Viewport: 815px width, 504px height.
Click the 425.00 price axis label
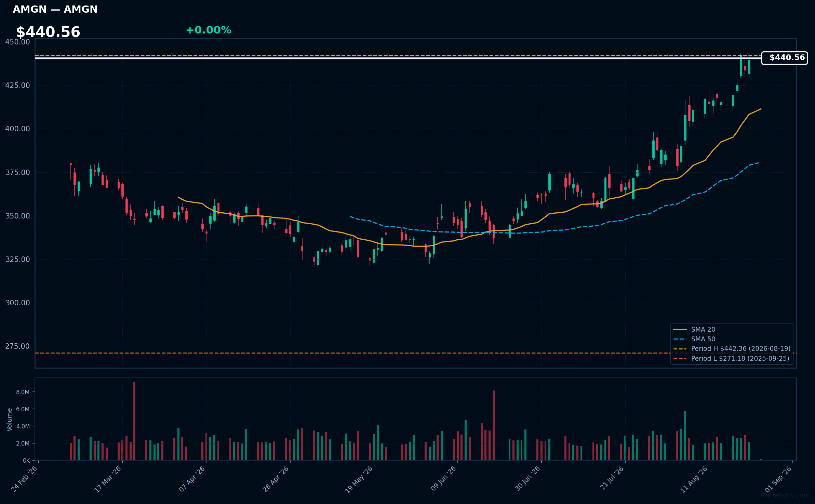coord(17,85)
